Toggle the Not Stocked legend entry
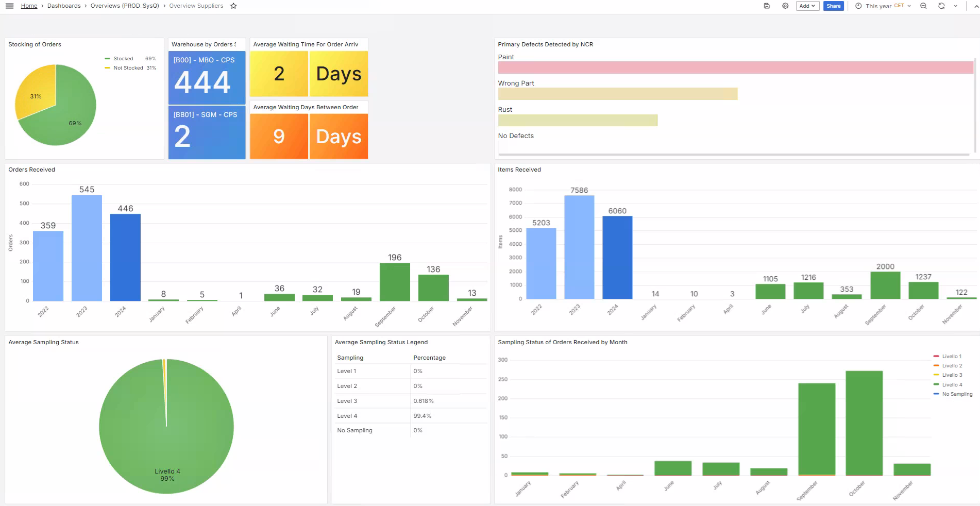The height and width of the screenshot is (506, 980). [x=128, y=68]
